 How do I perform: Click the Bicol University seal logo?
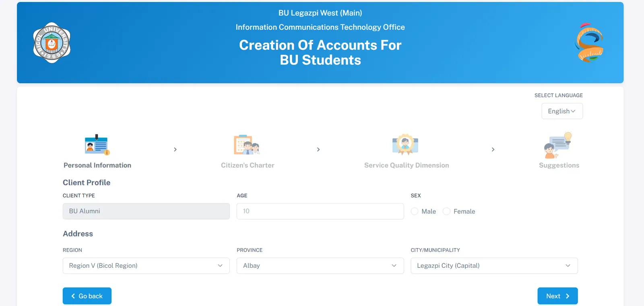click(x=52, y=43)
